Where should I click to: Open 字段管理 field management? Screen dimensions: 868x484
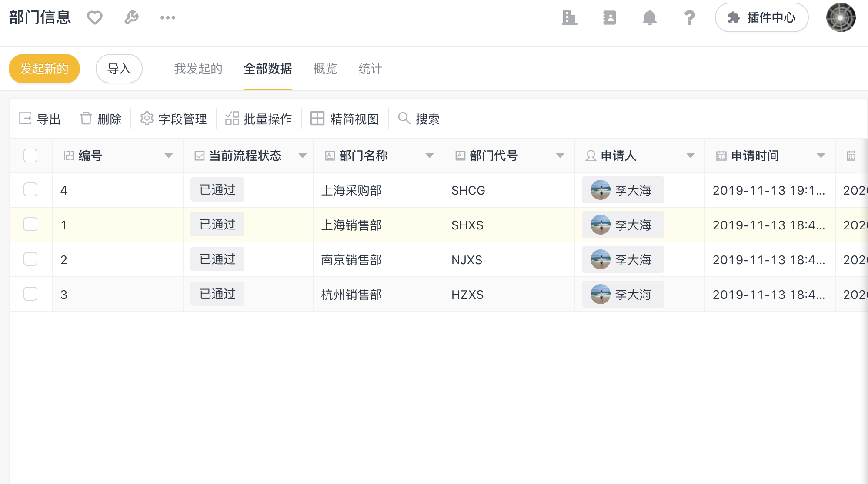(x=174, y=119)
